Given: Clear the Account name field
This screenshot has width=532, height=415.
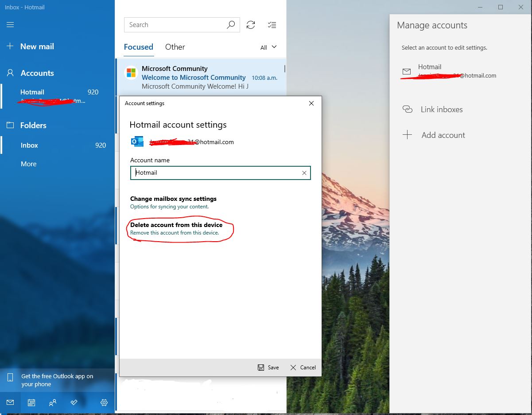Looking at the screenshot, I should pos(304,173).
